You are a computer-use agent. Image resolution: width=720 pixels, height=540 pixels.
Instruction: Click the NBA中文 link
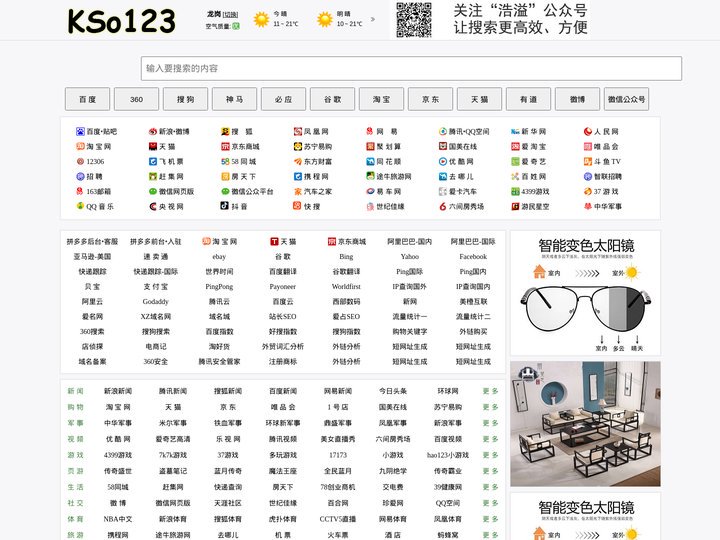(118, 519)
